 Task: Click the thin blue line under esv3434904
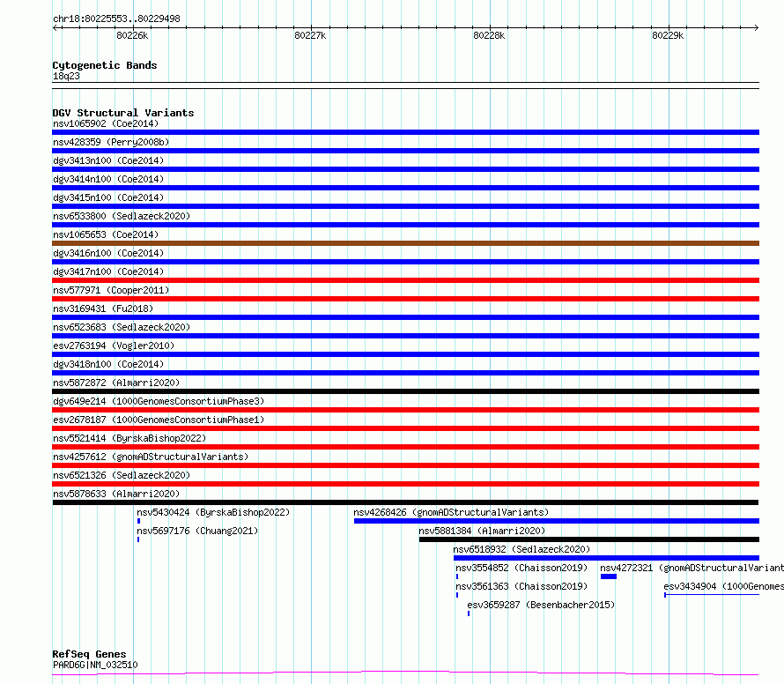712,595
